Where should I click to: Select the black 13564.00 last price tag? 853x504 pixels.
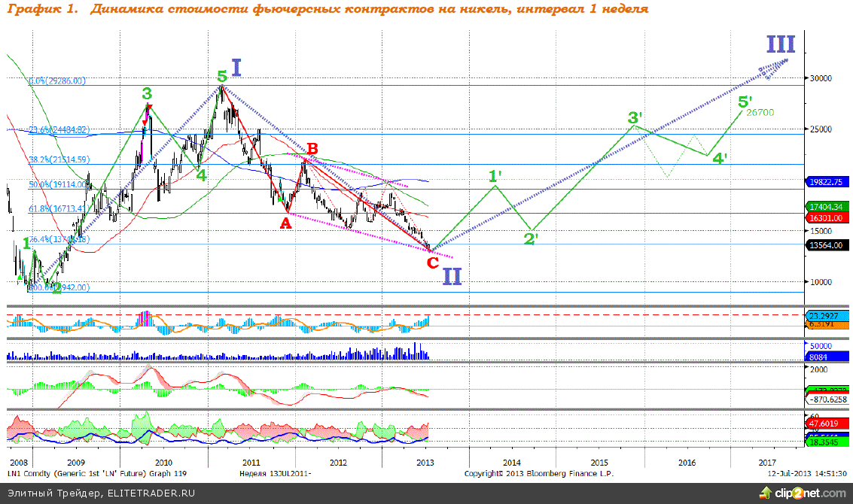(827, 244)
